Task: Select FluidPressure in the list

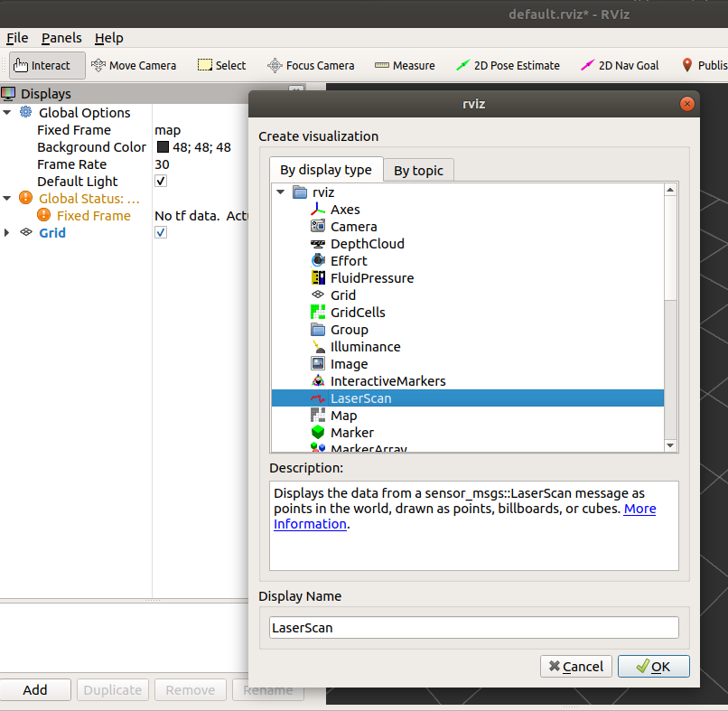Action: [x=372, y=278]
